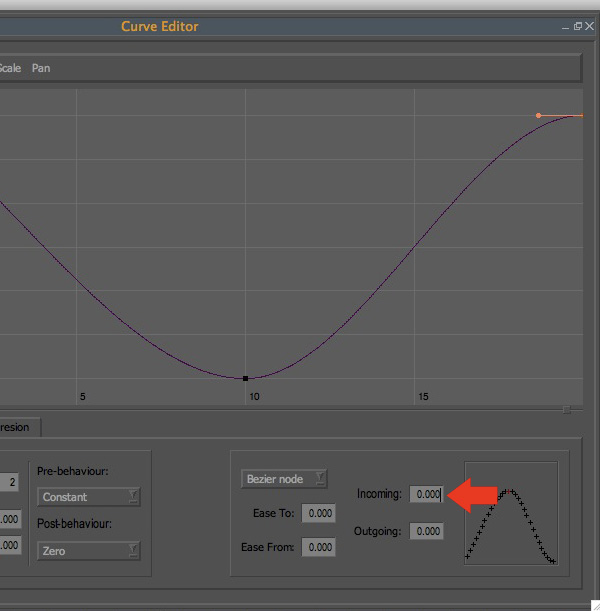Click the frame 15 axis label

(424, 397)
